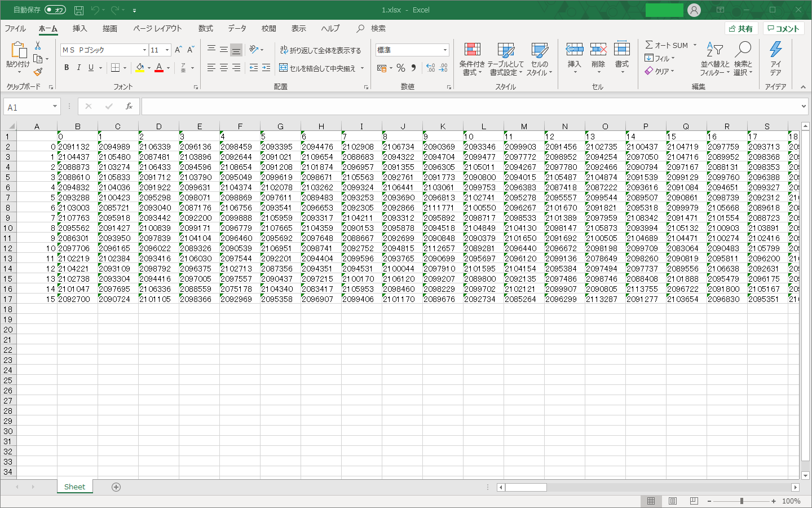Click the Cut scissors icon
The width and height of the screenshot is (812, 508).
point(38,46)
